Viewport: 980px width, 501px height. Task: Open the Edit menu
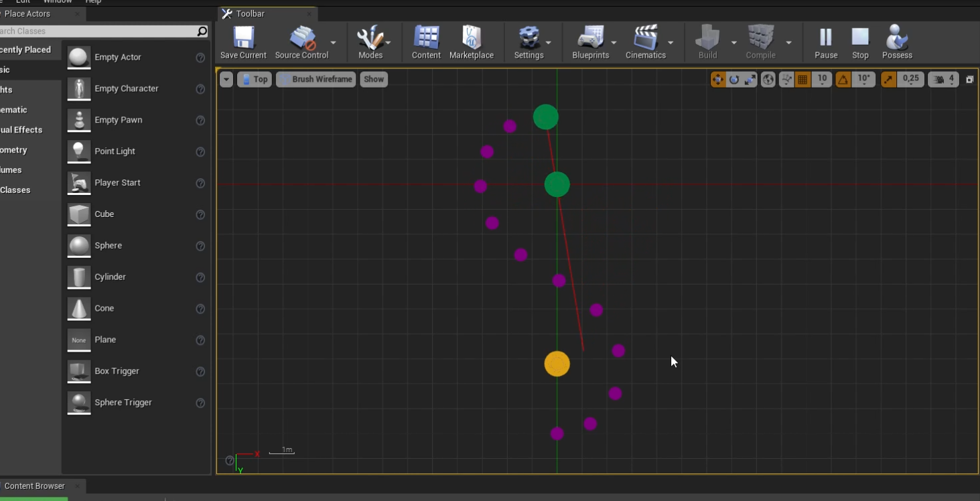click(x=23, y=2)
